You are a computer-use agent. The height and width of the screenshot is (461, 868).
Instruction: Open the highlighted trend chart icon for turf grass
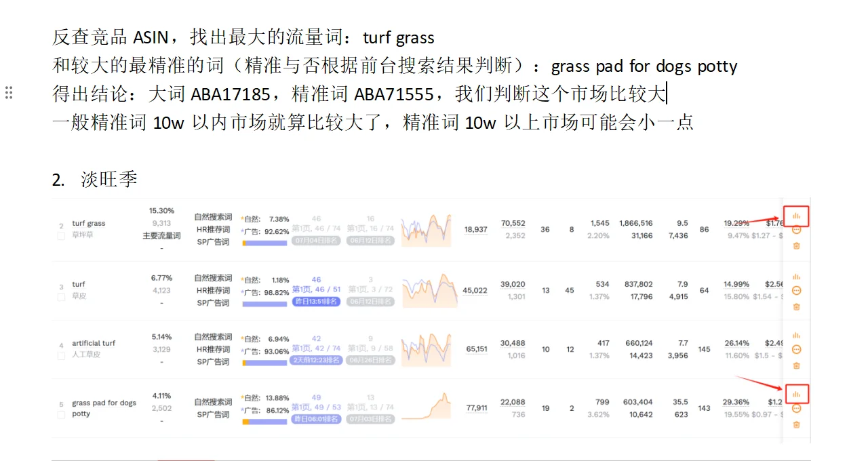coord(796,216)
